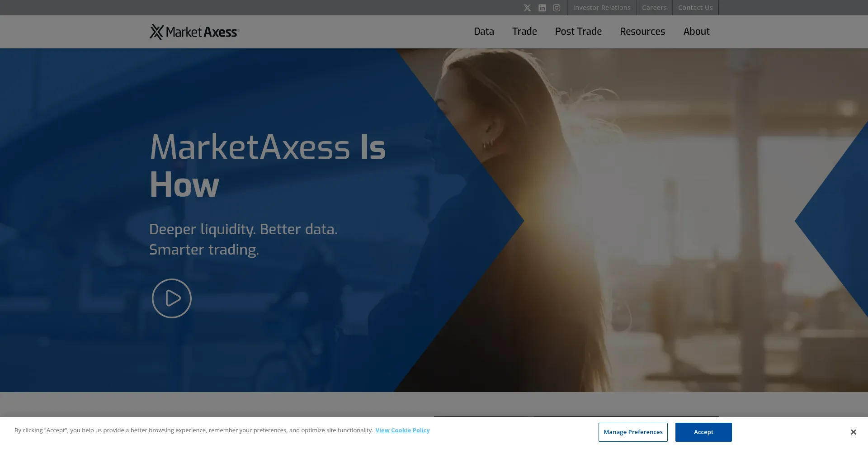Image resolution: width=868 pixels, height=449 pixels.
Task: Open the Instagram social link
Action: [x=557, y=8]
